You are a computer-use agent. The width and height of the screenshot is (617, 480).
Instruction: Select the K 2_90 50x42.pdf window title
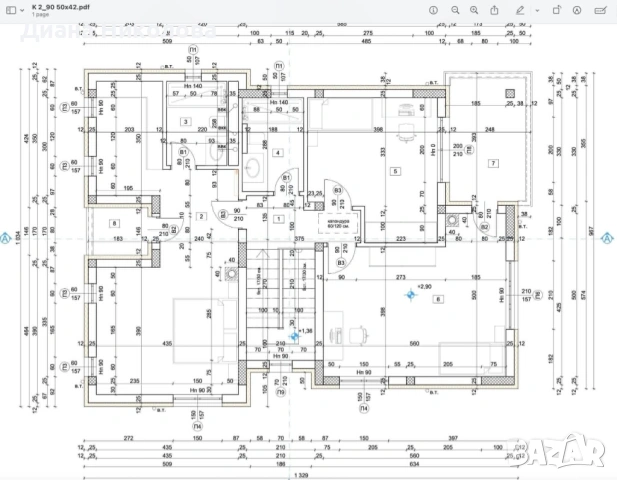61,7
